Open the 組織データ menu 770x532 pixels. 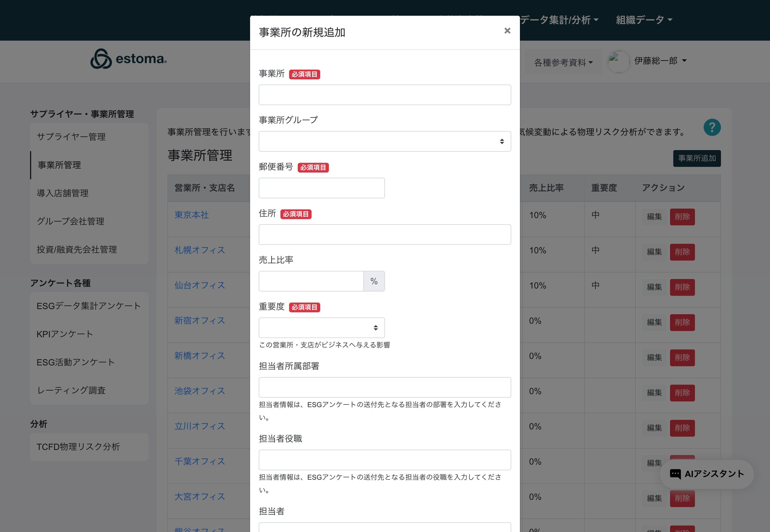tap(644, 20)
